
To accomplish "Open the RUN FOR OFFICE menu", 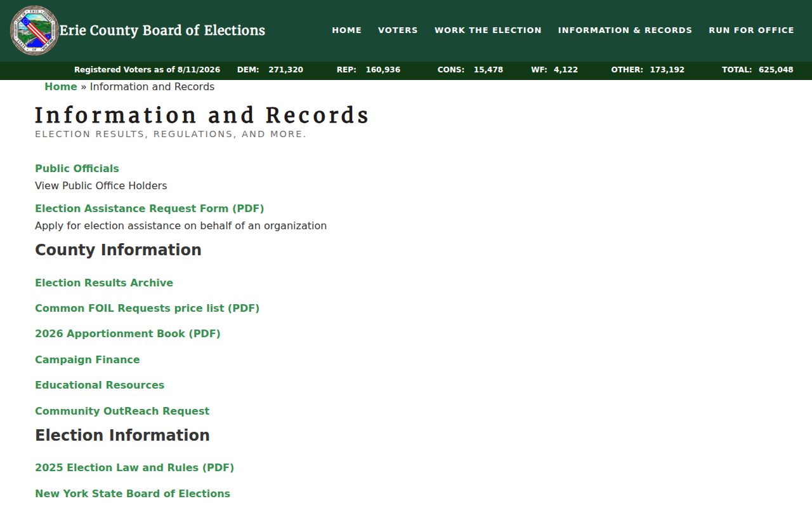I will 751,30.
